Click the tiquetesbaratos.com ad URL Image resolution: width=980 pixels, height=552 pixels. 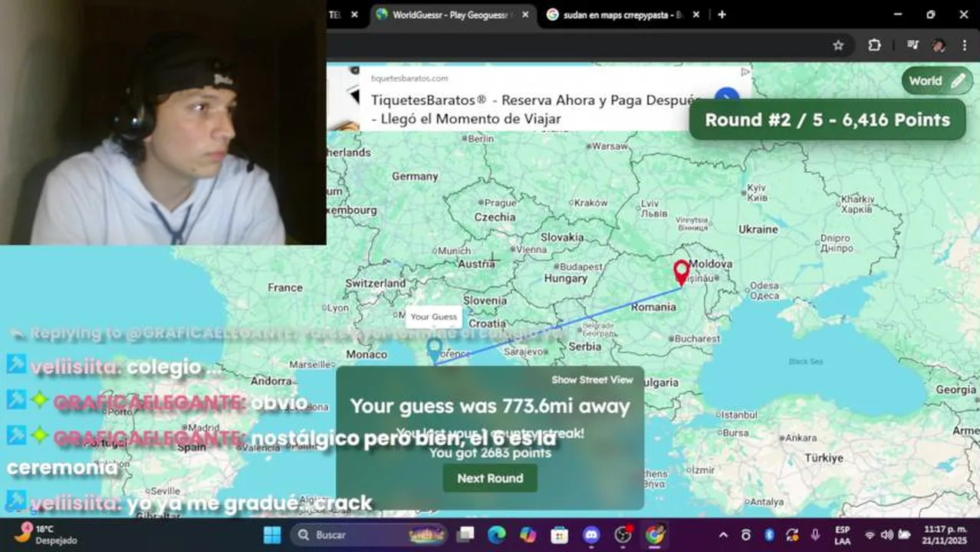(409, 78)
